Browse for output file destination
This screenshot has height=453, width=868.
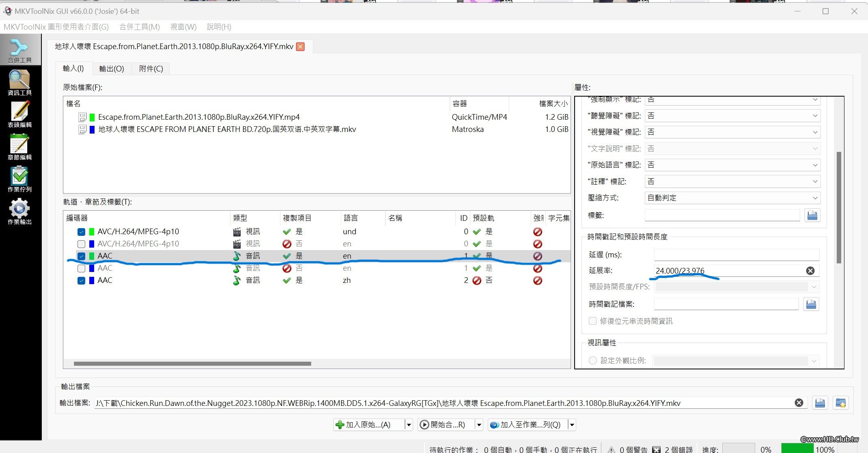(x=820, y=403)
